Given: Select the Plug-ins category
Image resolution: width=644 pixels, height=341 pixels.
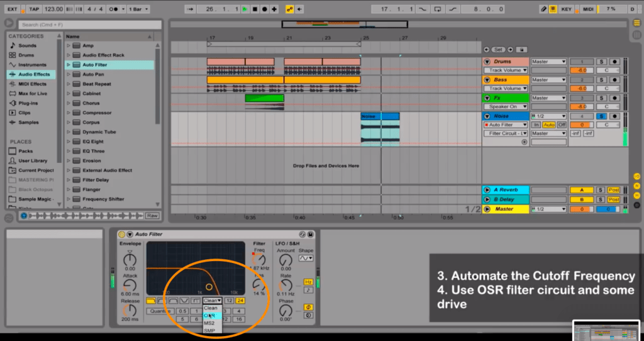Looking at the screenshot, I should pyautogui.click(x=28, y=103).
